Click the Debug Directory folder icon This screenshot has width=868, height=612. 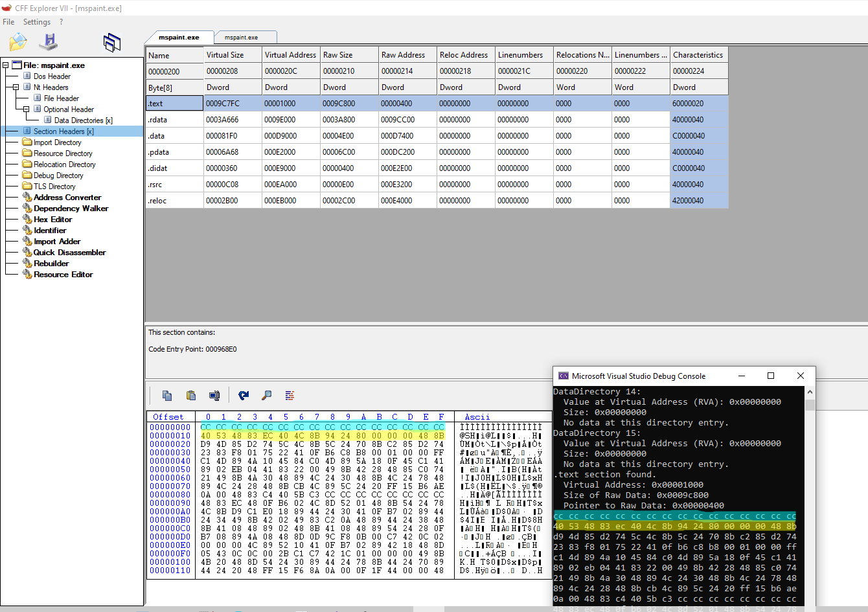click(27, 175)
